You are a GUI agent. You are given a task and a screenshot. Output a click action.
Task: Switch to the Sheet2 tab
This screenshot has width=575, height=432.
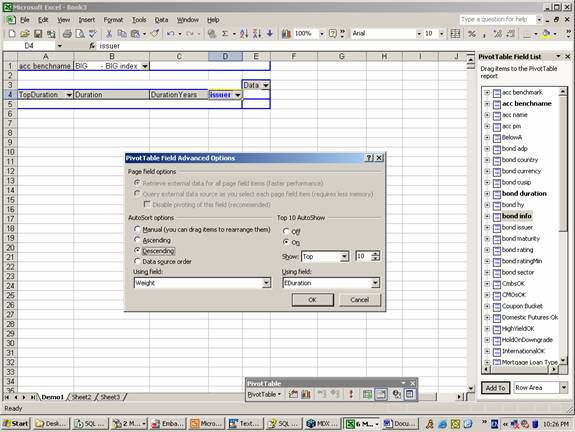coord(82,397)
